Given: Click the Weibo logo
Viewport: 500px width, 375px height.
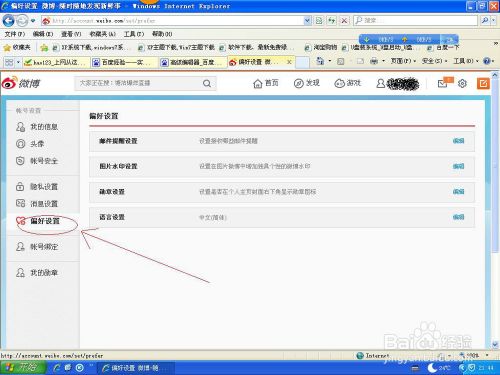Looking at the screenshot, I should [x=21, y=83].
